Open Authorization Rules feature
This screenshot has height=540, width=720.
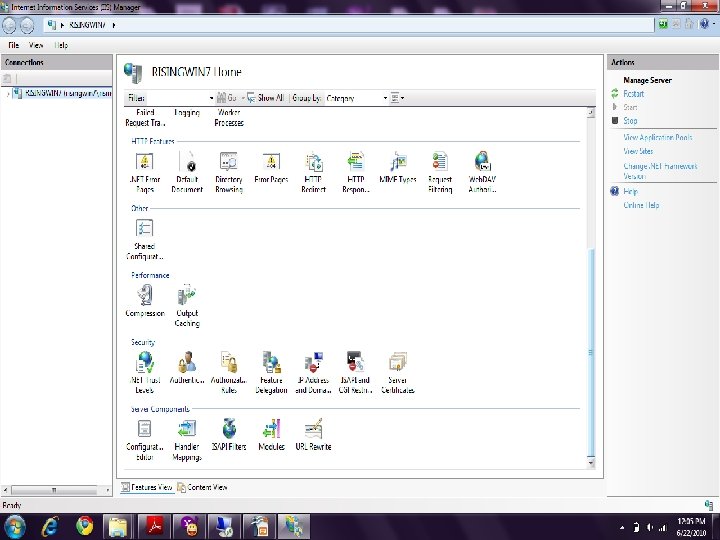(229, 373)
